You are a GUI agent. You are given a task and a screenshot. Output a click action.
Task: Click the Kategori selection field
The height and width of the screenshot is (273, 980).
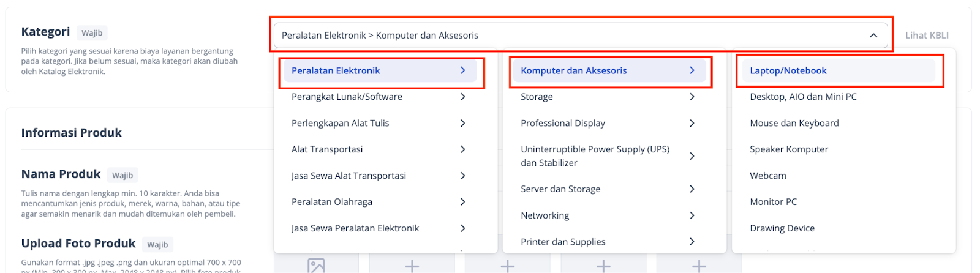pyautogui.click(x=581, y=36)
